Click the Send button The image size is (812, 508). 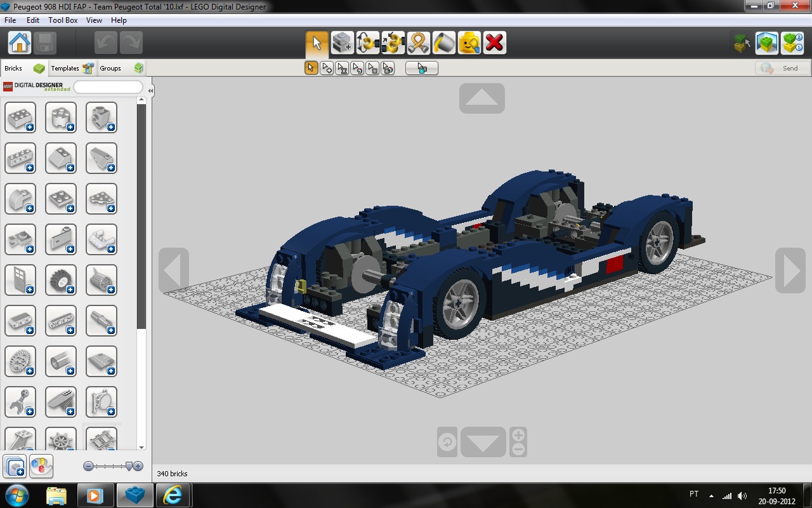783,68
